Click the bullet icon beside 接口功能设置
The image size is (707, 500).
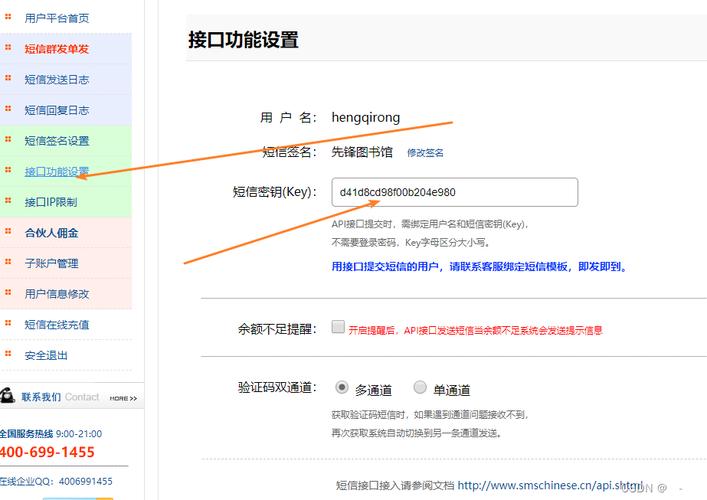(8, 170)
